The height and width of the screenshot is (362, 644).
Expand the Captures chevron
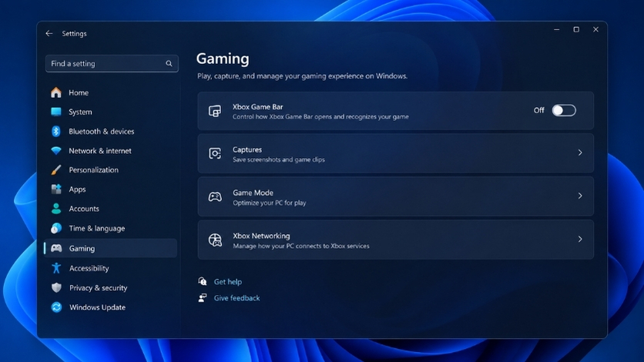point(580,153)
